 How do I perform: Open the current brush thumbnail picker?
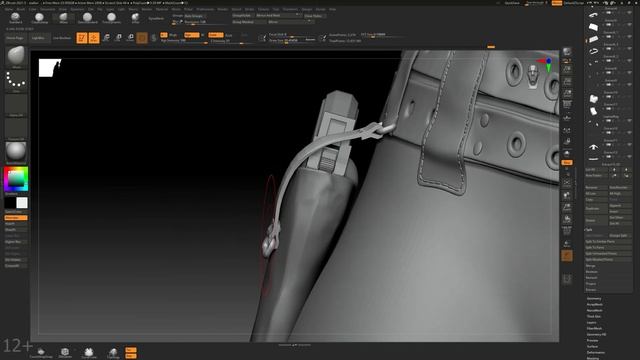tap(16, 56)
